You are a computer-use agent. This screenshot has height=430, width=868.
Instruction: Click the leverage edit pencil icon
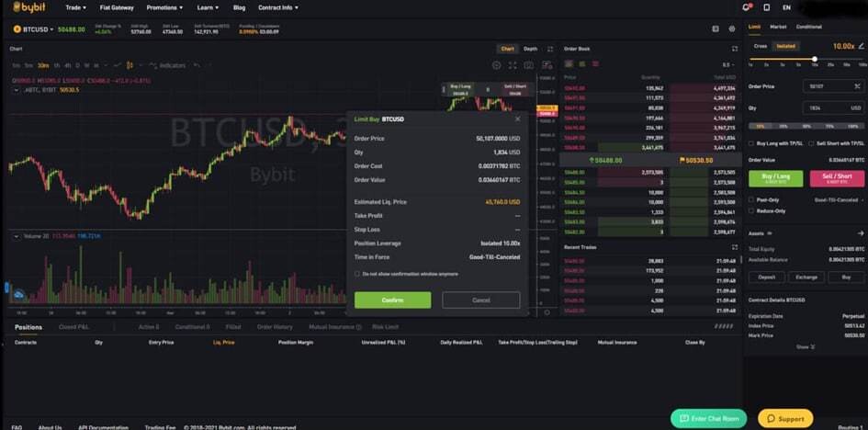861,47
